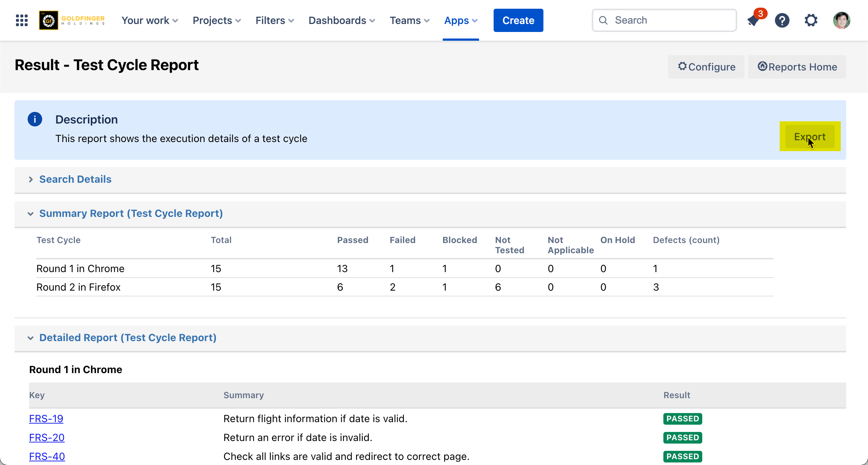
Task: Open the Dashboards menu
Action: (x=341, y=20)
